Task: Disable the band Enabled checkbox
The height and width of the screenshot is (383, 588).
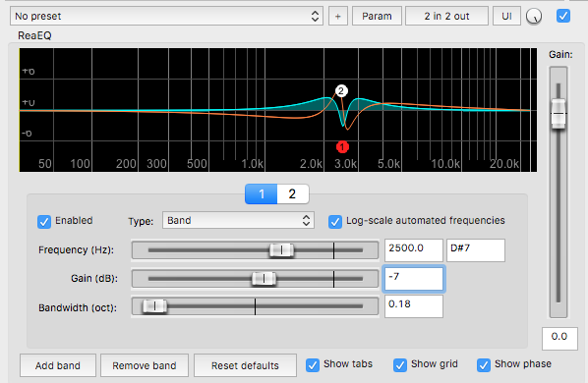Action: coord(44,222)
